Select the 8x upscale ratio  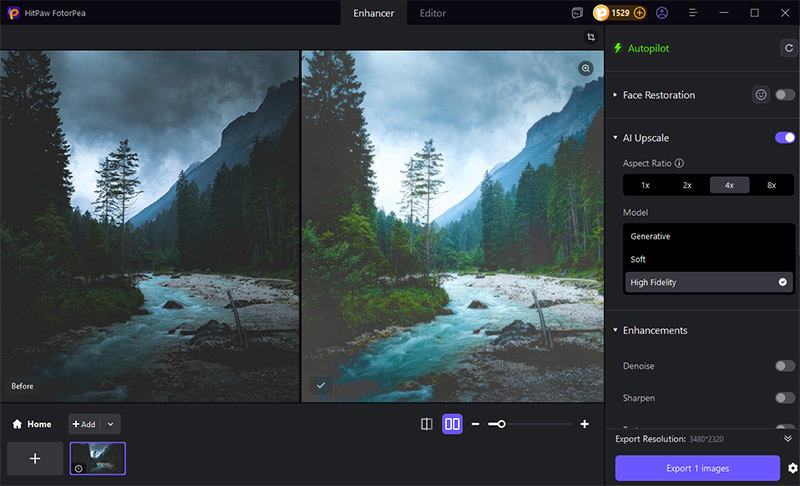(771, 185)
